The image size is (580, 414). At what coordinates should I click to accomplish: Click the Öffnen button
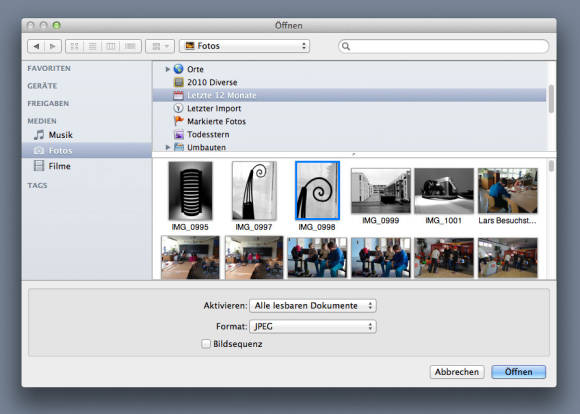518,372
